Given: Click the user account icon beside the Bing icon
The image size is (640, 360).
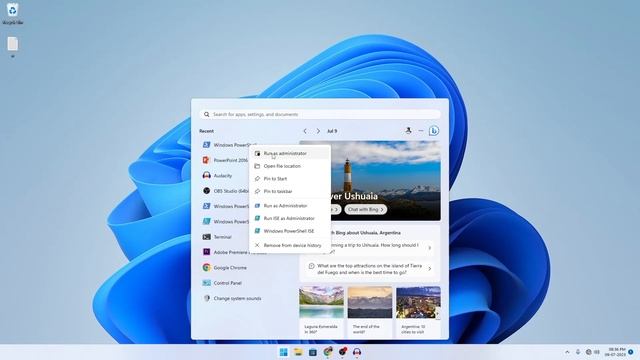Looking at the screenshot, I should [x=408, y=131].
